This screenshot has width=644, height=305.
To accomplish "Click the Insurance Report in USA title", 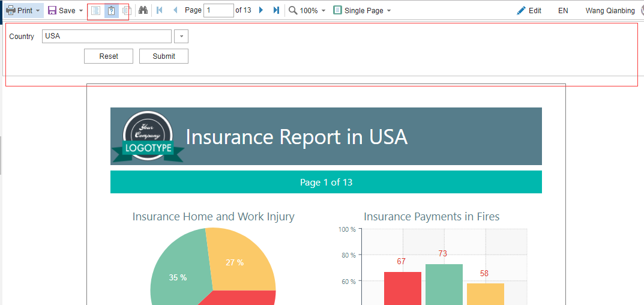I will (296, 137).
